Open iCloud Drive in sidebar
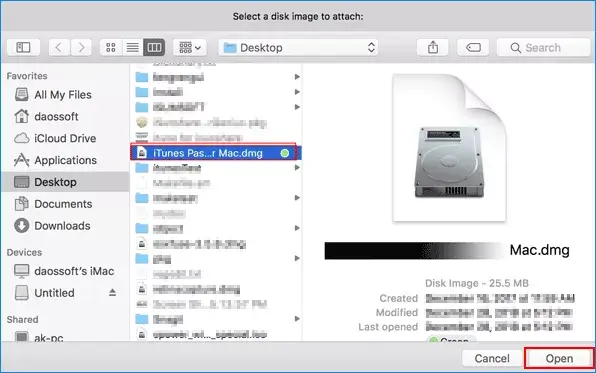 point(65,138)
